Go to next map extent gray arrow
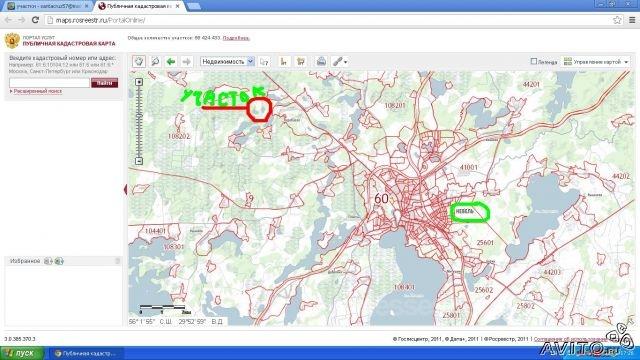This screenshot has height=360, width=640. tap(187, 62)
